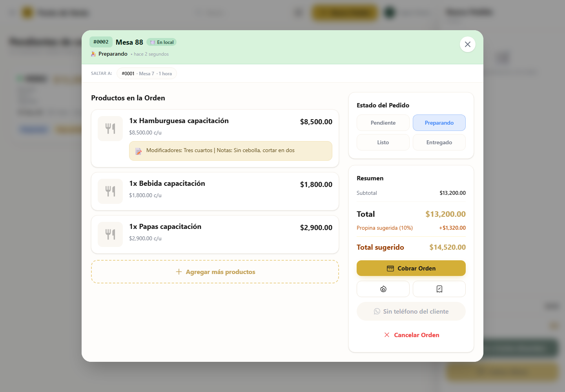Select the Preparando status option
The height and width of the screenshot is (392, 565).
pyautogui.click(x=439, y=123)
